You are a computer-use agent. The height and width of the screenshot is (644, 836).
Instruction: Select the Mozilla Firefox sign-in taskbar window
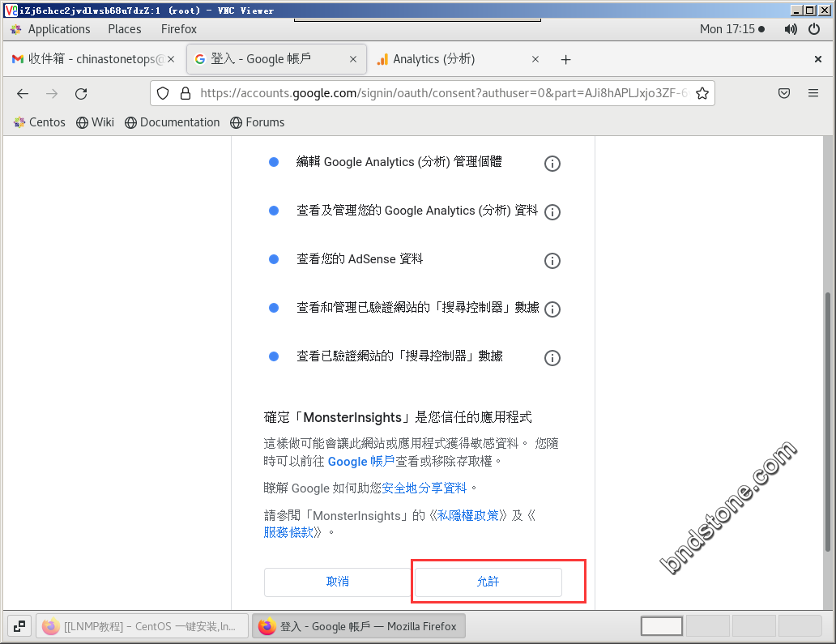[358, 626]
